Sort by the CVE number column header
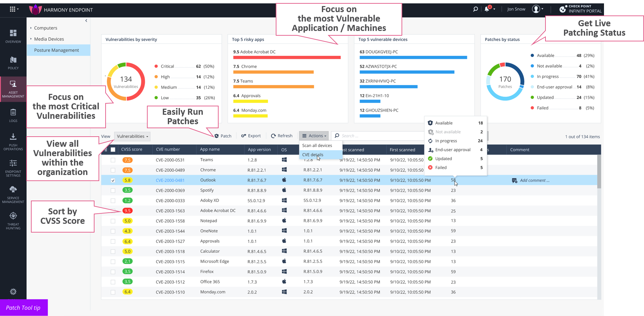The image size is (644, 316). click(x=168, y=149)
